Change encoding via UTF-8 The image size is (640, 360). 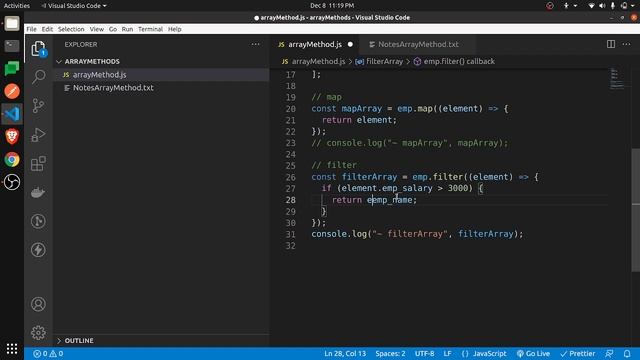(x=424, y=353)
